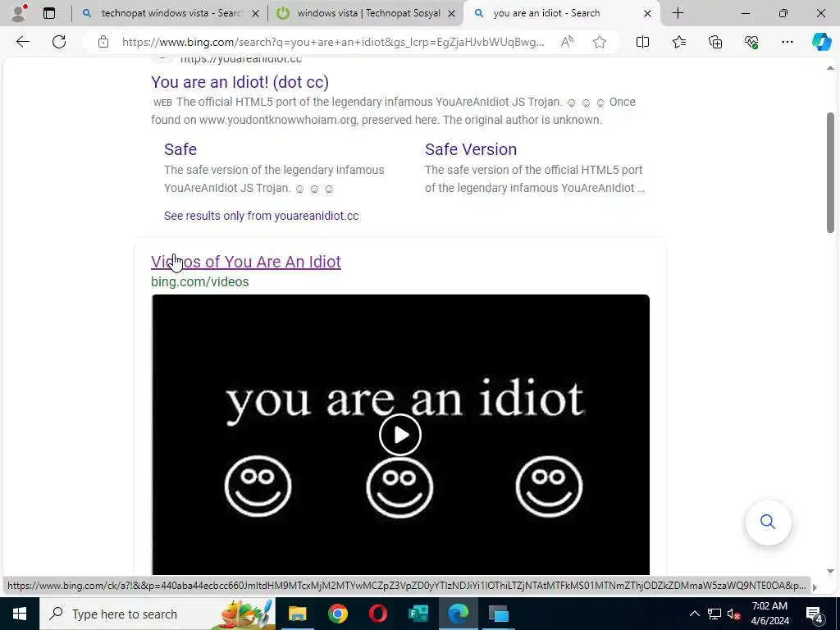840x630 pixels.
Task: Open the Copilot sidebar icon
Action: point(821,42)
